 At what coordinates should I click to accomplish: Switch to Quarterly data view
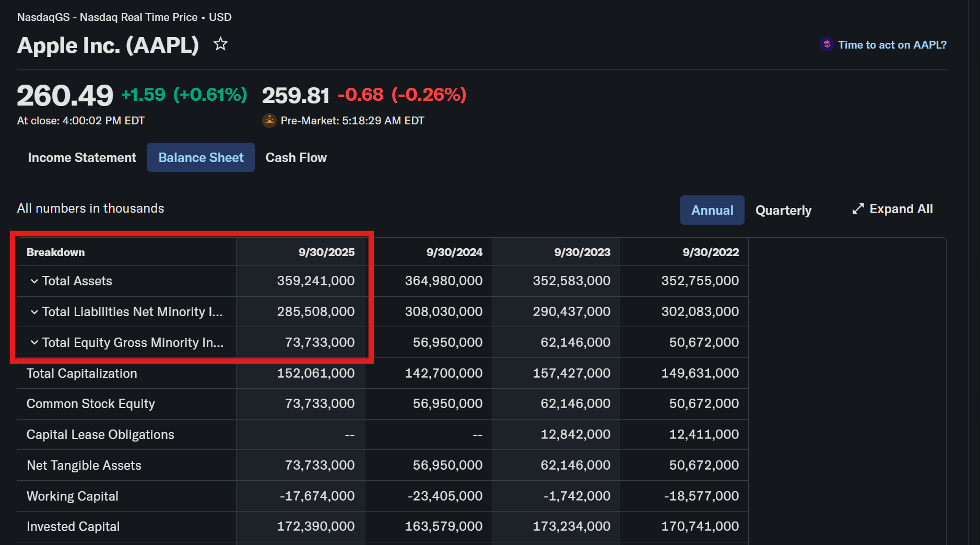pos(783,210)
